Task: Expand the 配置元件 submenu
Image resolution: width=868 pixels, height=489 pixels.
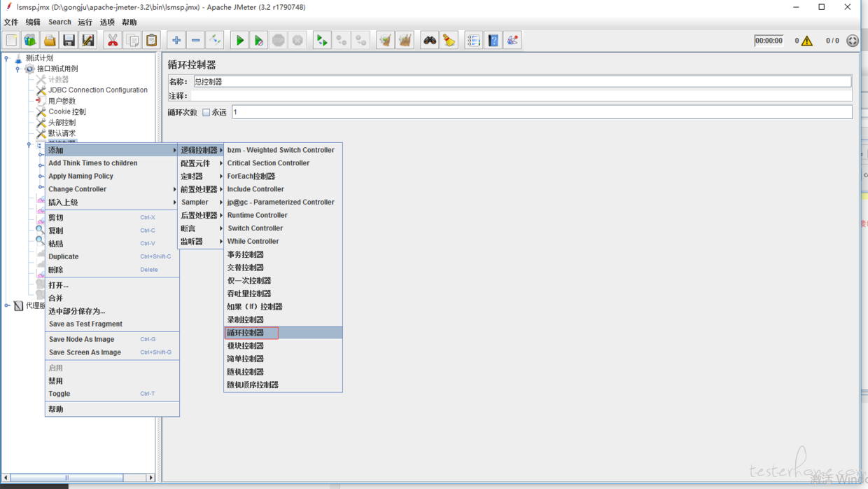Action: pos(201,163)
